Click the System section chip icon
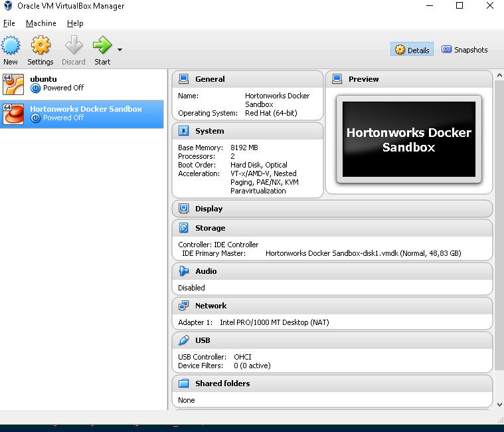This screenshot has width=504, height=432. click(183, 131)
